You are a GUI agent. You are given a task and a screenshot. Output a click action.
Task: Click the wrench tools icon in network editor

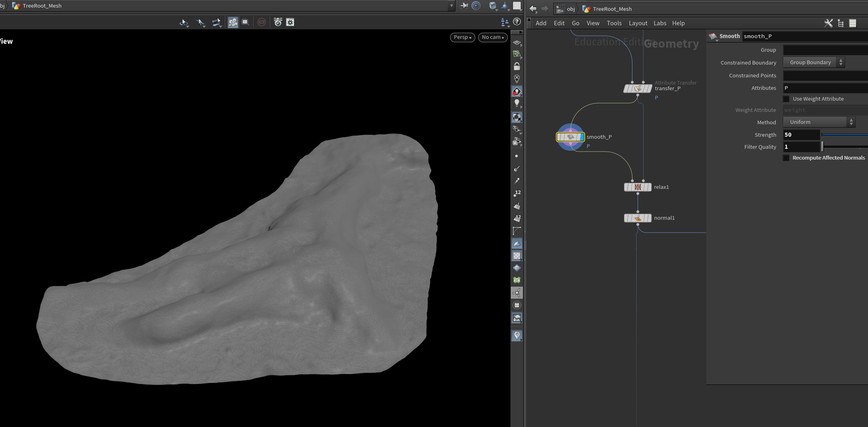828,23
